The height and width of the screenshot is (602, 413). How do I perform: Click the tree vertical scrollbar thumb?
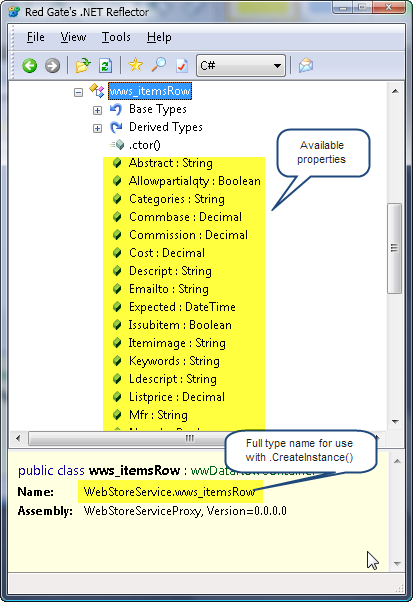[394, 248]
